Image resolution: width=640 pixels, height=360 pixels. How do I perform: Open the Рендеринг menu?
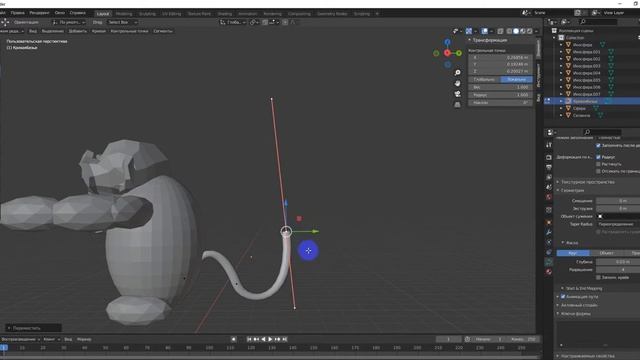(39, 13)
